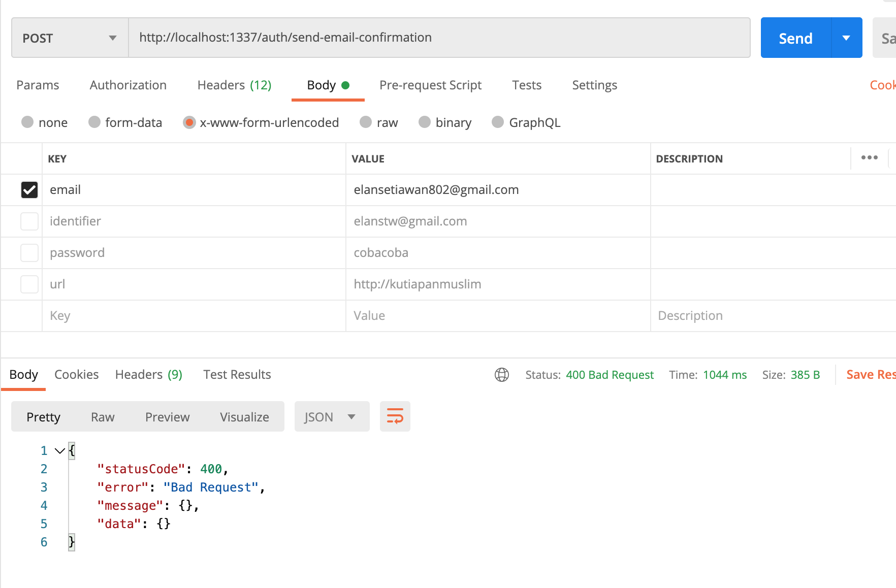Screen dimensions: 896x588
Task: Click the http://kutiapanmuslim value cell
Action: click(498, 284)
